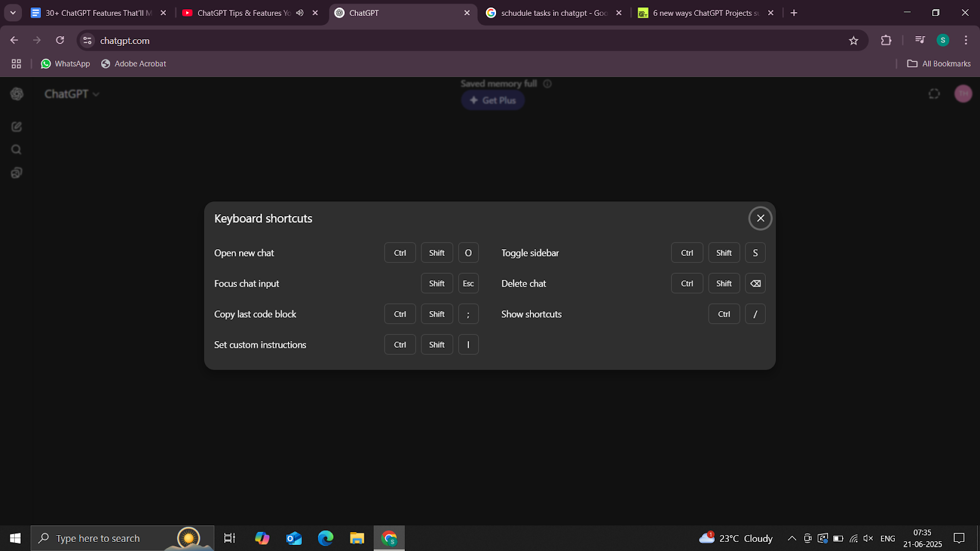Mute the YouTube tab's audio speaker icon
980x551 pixels.
pos(300,13)
